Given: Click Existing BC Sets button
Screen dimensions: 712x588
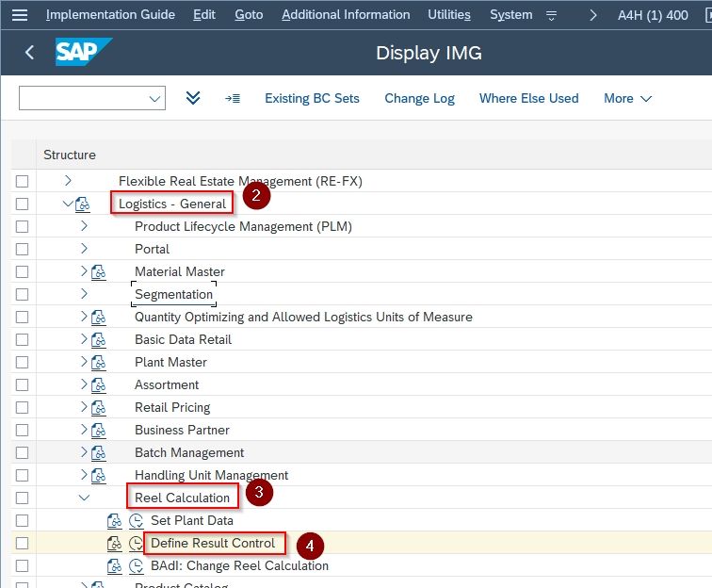Looking at the screenshot, I should pos(312,98).
